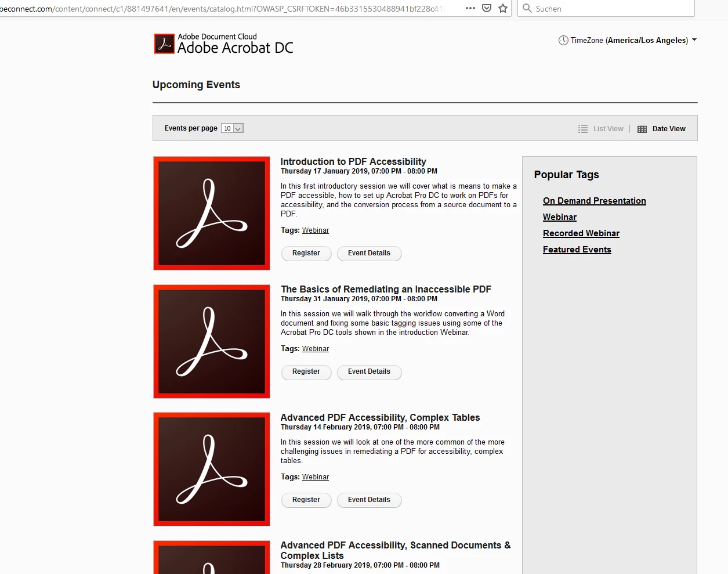Click the browser page actions ellipsis icon
The height and width of the screenshot is (574, 728).
click(470, 8)
